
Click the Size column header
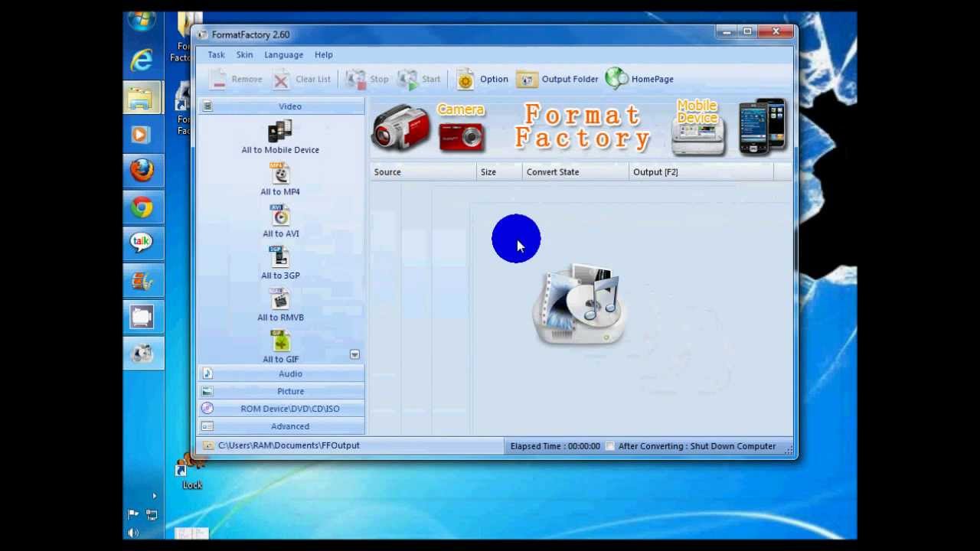(499, 172)
